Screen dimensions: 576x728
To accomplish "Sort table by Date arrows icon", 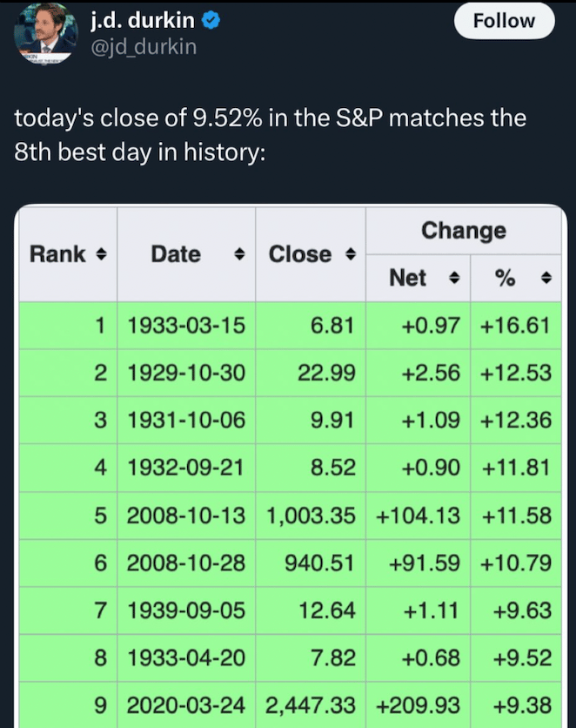I will [239, 254].
